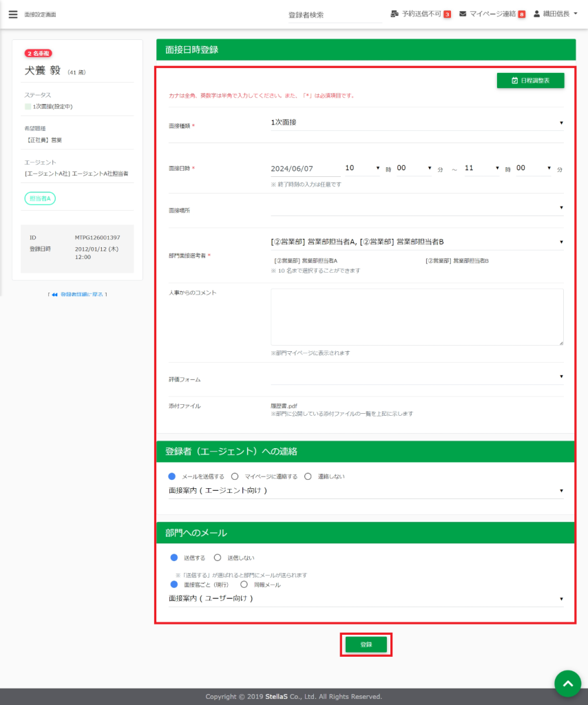Viewport: 588px width, 705px height.
Task: Expand the 面接種類 dropdown
Action: 417,123
